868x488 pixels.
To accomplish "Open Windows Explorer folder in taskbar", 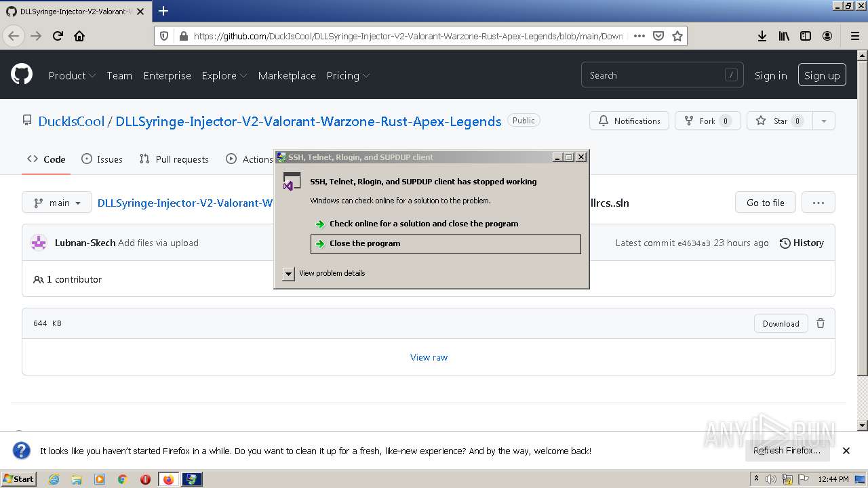I will pyautogui.click(x=77, y=479).
